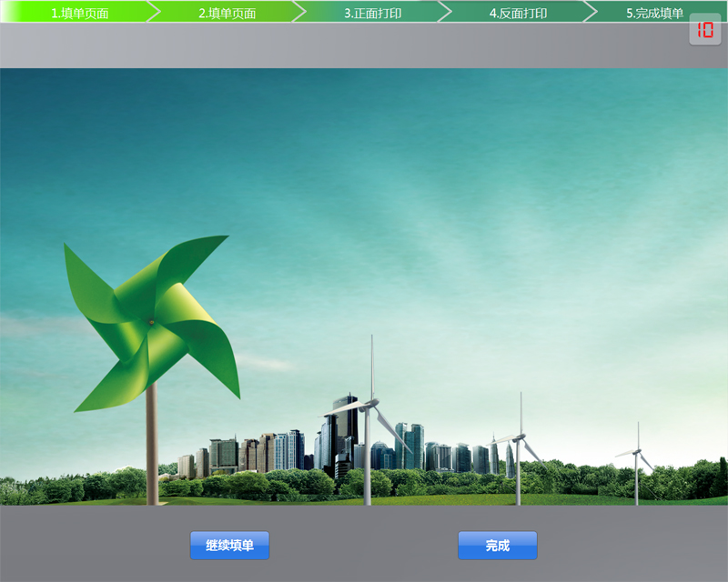
Task: Select step 1.填单页面 in progress bar
Action: [79, 13]
